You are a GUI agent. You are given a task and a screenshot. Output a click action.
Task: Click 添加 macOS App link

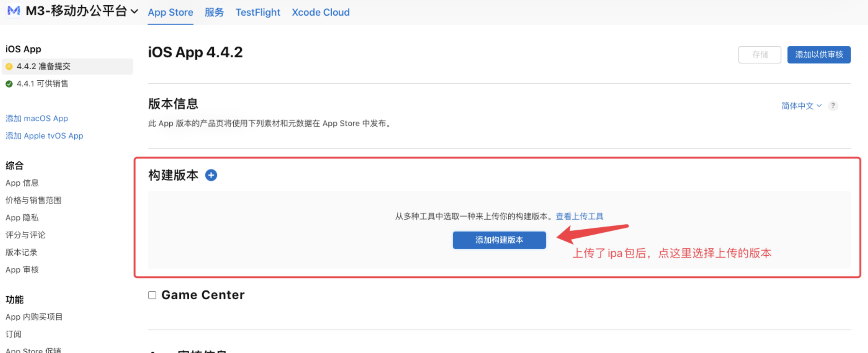37,118
